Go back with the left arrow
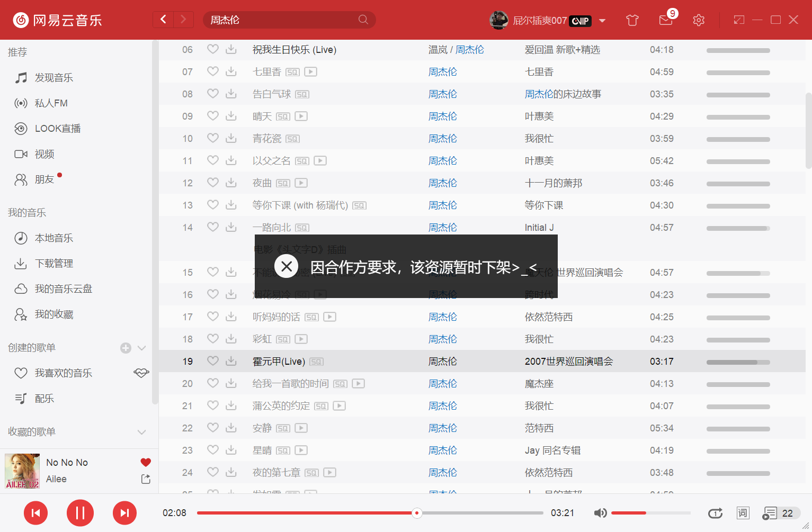The height and width of the screenshot is (532, 812). point(163,20)
